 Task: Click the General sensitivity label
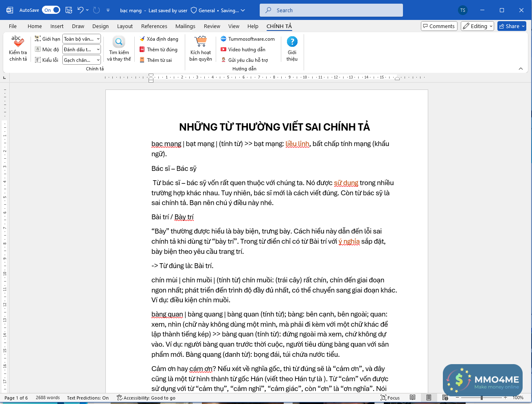point(203,10)
